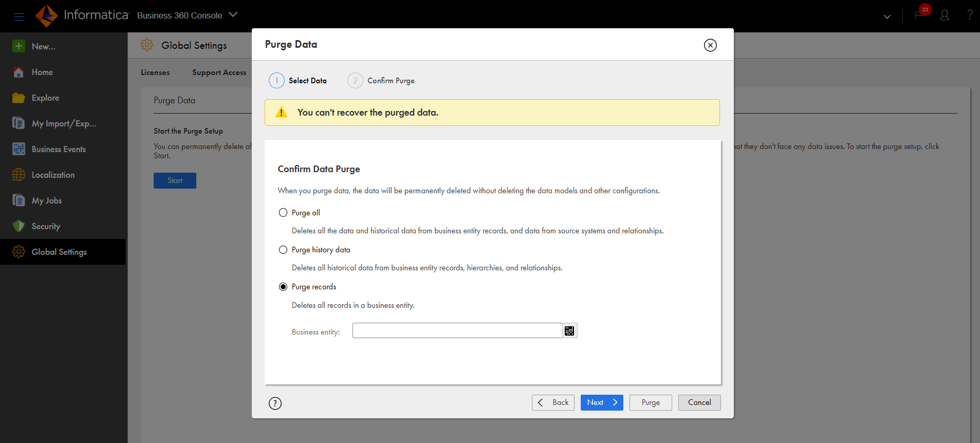Open dialog help question mark icon

pos(275,403)
